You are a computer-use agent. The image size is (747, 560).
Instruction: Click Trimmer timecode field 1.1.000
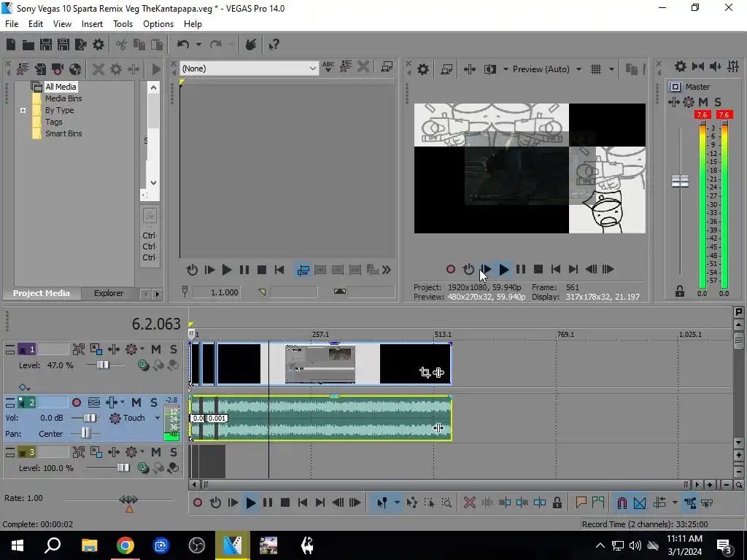point(216,292)
